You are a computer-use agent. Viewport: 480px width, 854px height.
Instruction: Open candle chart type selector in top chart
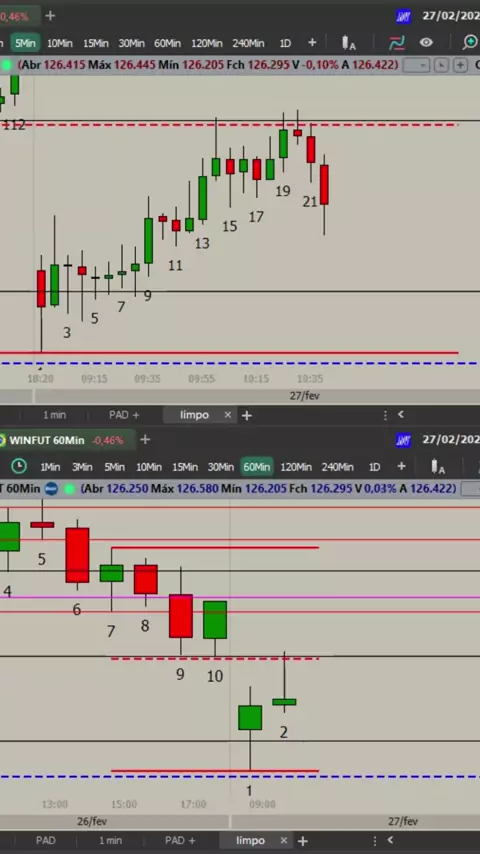348,43
